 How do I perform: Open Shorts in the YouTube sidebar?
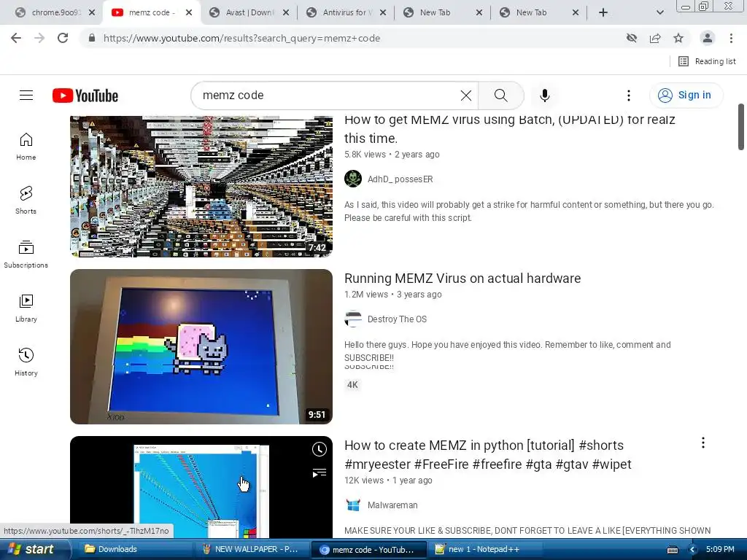(x=26, y=201)
